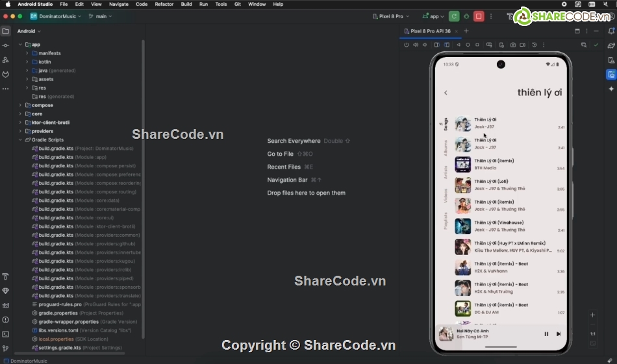Viewport: 617px width, 364px height.
Task: Open the Resource Manager sidebar icon
Action: pos(5,60)
